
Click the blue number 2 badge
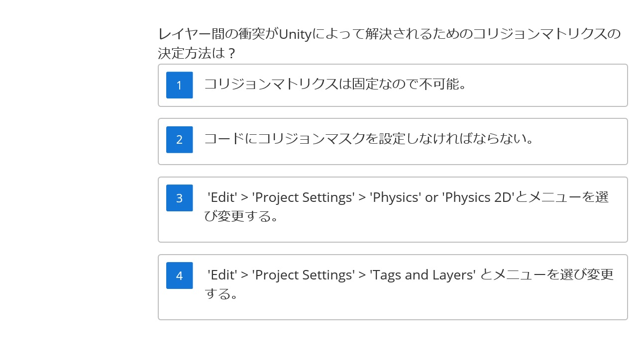(x=179, y=140)
